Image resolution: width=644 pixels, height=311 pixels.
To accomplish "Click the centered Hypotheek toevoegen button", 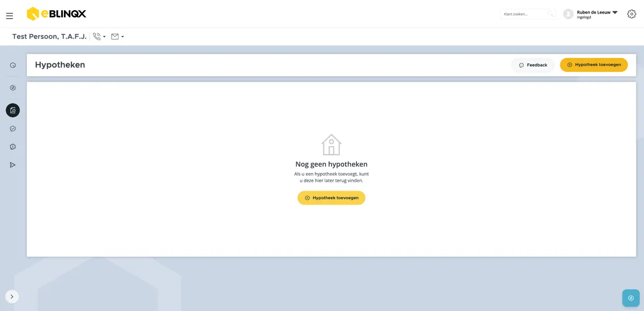I will (x=332, y=198).
